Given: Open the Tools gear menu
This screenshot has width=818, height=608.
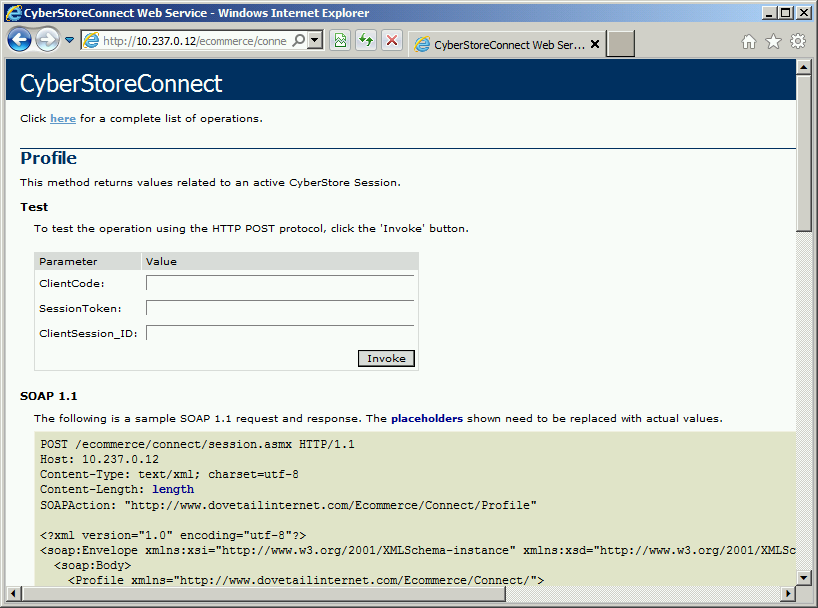Looking at the screenshot, I should (797, 41).
